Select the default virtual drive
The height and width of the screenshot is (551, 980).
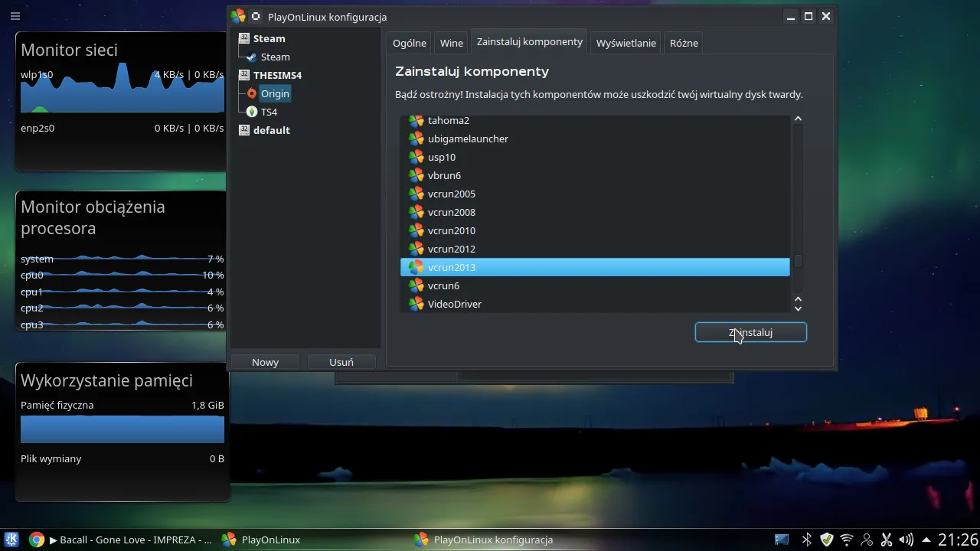(271, 130)
